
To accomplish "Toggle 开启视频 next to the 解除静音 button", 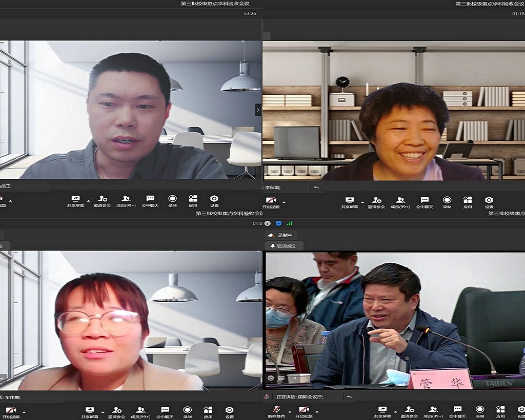I will 304,409.
